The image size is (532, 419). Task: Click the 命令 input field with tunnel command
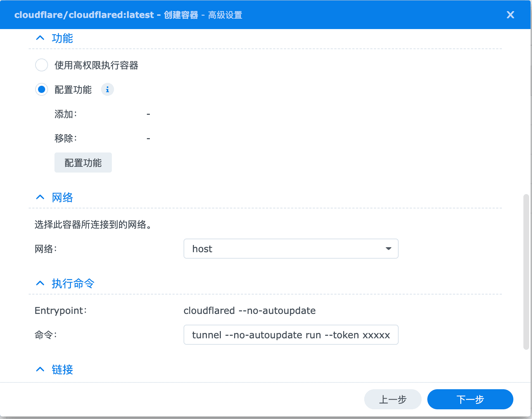coord(291,335)
